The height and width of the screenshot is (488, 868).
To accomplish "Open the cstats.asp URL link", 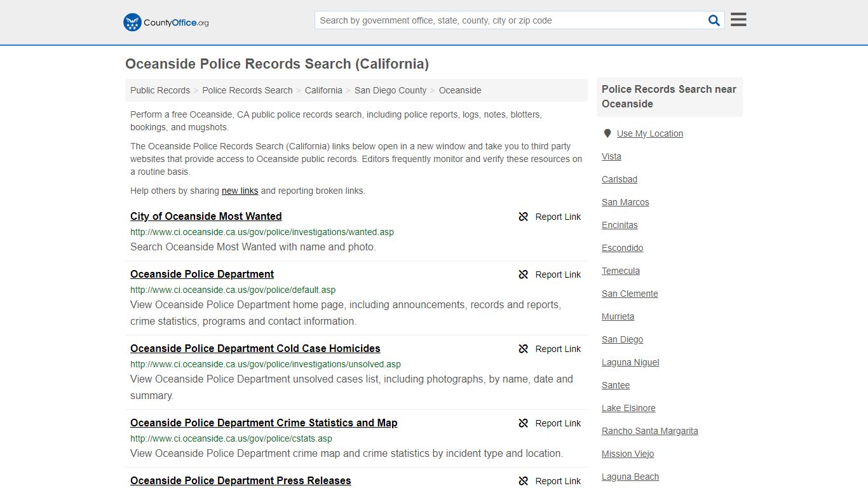I will point(231,438).
